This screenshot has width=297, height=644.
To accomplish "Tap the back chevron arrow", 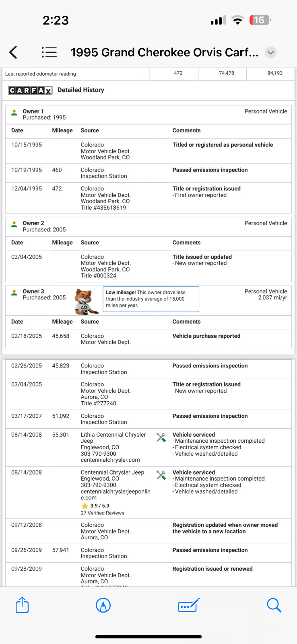I will click(13, 52).
